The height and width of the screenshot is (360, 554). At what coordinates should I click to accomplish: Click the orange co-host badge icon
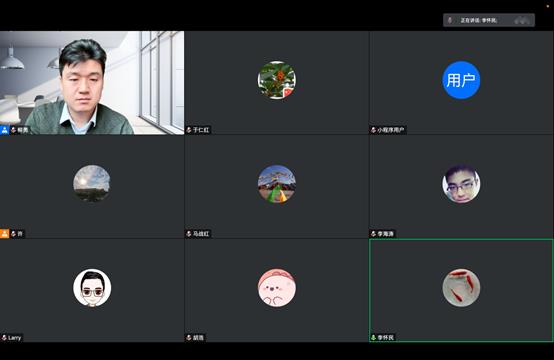pyautogui.click(x=4, y=234)
